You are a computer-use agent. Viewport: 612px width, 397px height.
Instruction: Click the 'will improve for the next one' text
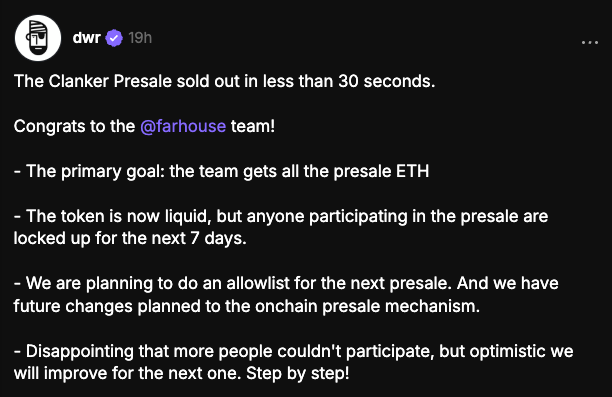(126, 374)
